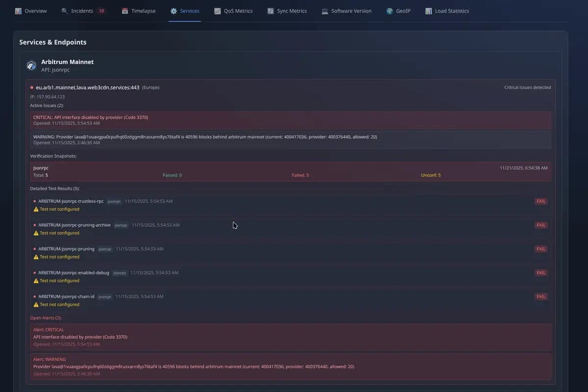Click the Services gear icon
Screen dimensions: 588x392
[173, 11]
